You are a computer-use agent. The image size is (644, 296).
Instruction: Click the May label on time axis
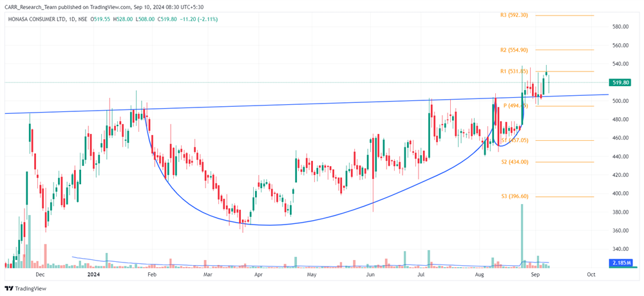coord(312,273)
